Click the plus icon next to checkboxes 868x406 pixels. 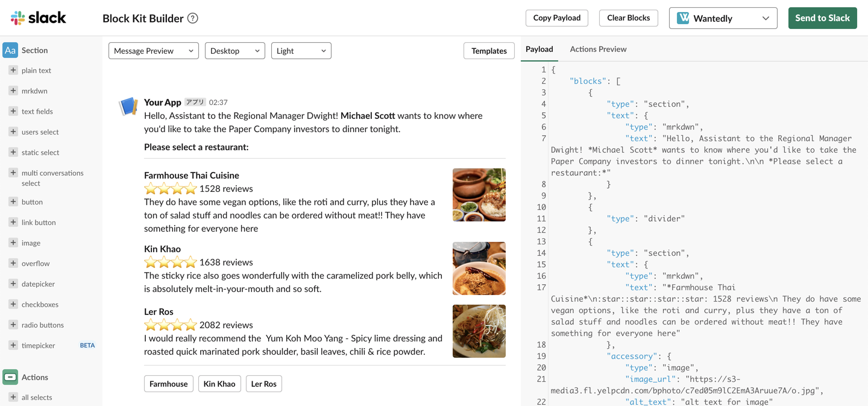point(13,304)
